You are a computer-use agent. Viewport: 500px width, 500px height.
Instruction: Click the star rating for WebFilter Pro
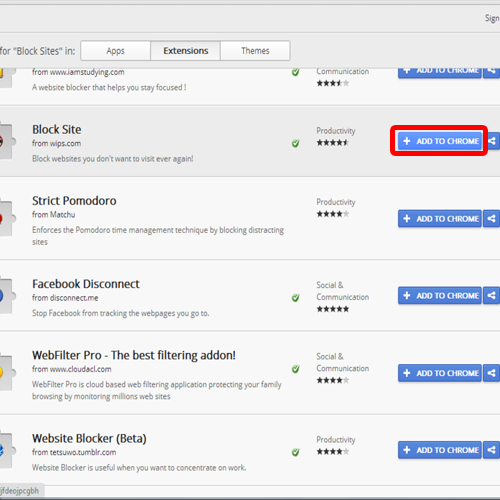333,380
